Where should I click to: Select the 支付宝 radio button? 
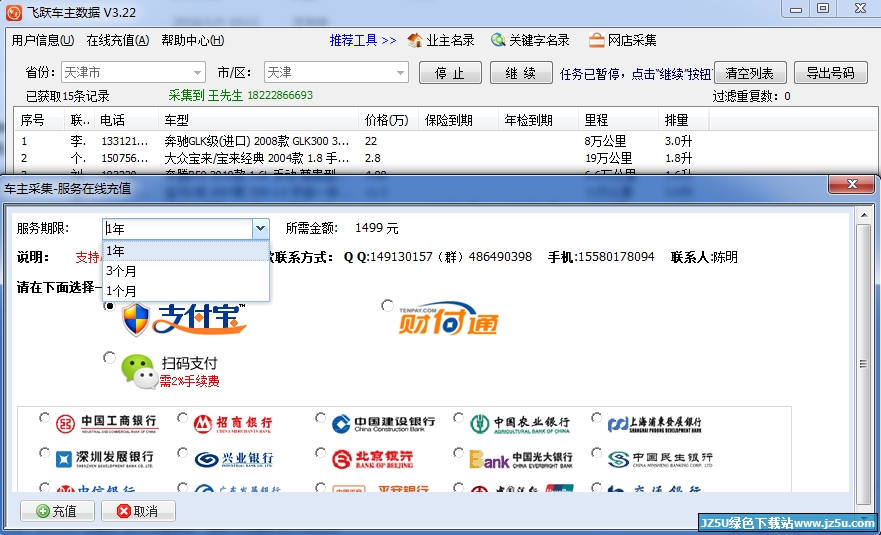click(x=110, y=305)
